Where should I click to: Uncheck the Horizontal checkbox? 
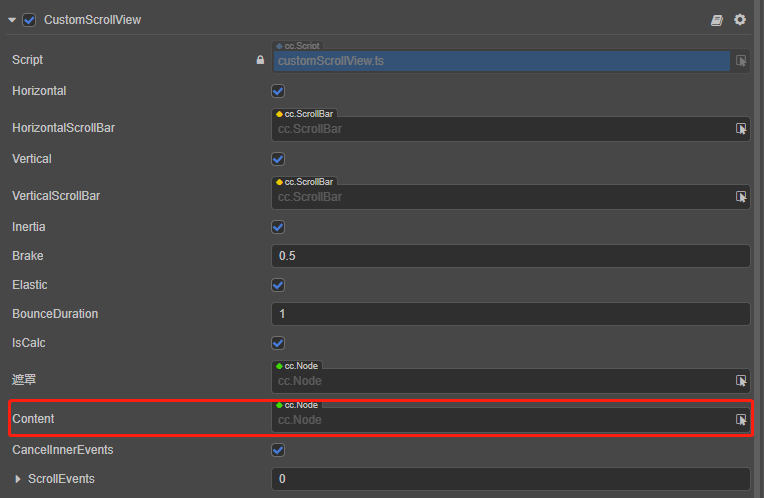[x=278, y=91]
